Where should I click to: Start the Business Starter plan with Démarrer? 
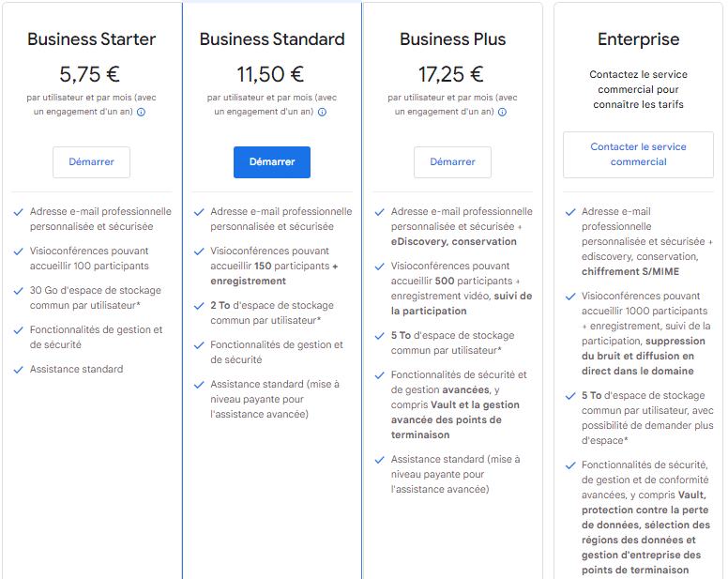[91, 162]
